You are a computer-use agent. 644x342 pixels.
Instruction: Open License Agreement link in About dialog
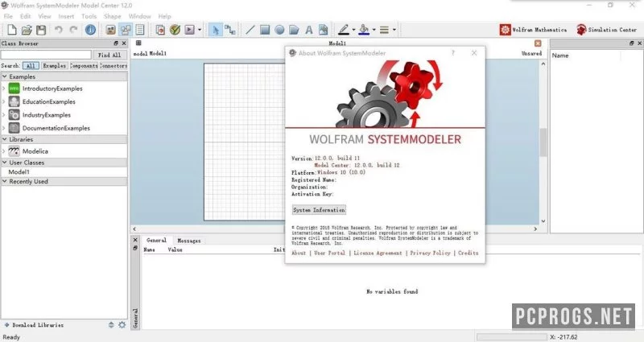click(378, 253)
